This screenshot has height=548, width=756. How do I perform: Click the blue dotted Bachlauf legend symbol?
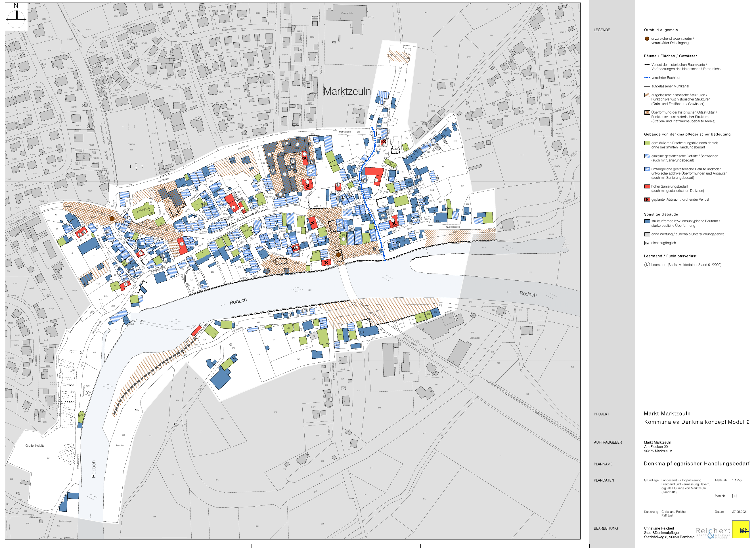coord(647,78)
